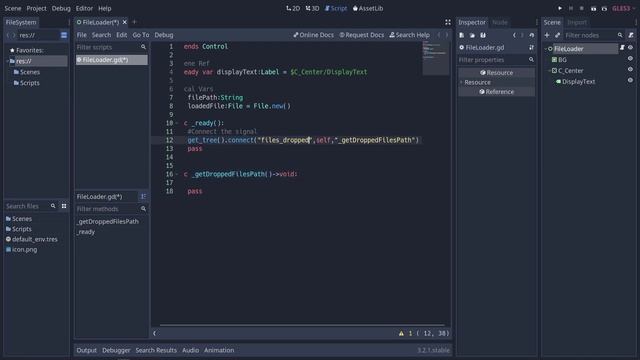Click the FileSystem path field res://
The width and height of the screenshot is (640, 360).
tap(38, 35)
